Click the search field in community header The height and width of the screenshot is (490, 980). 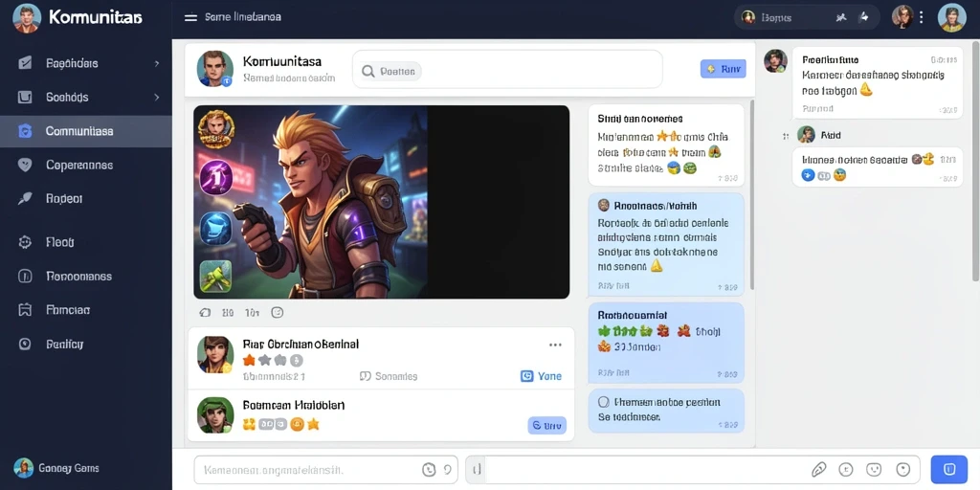click(507, 69)
